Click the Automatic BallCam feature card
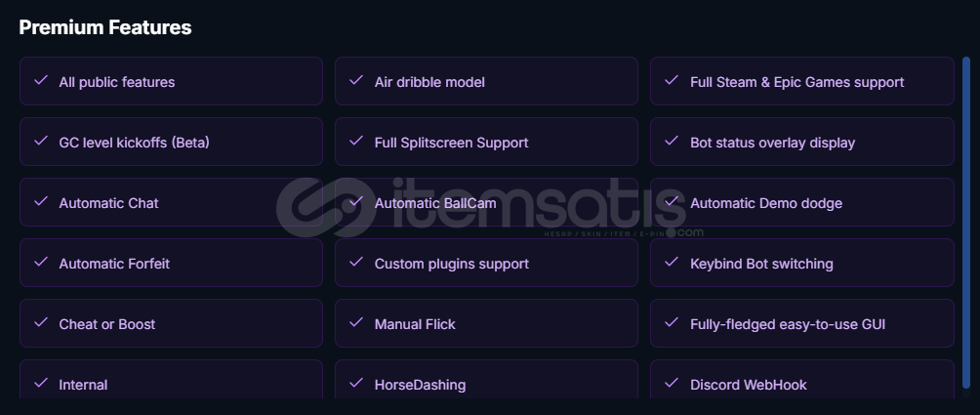Viewport: 980px width, 415px height. click(x=486, y=202)
